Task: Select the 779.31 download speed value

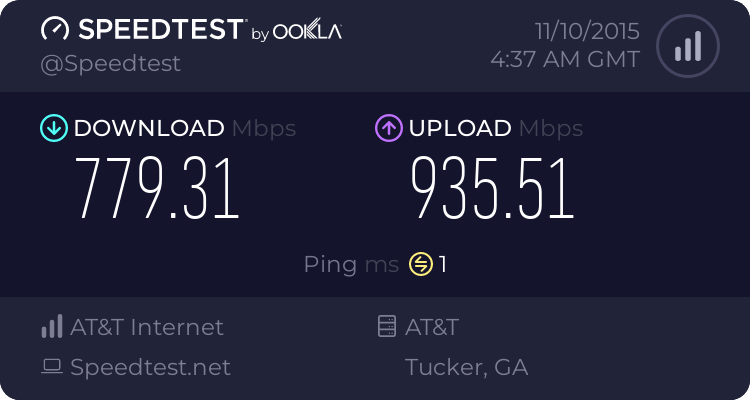Action: pyautogui.click(x=158, y=189)
